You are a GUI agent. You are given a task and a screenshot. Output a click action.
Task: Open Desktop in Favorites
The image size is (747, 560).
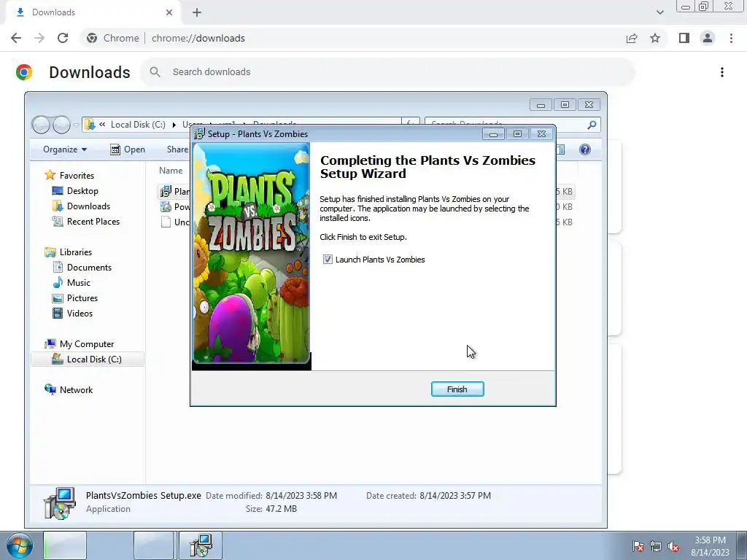pos(82,191)
